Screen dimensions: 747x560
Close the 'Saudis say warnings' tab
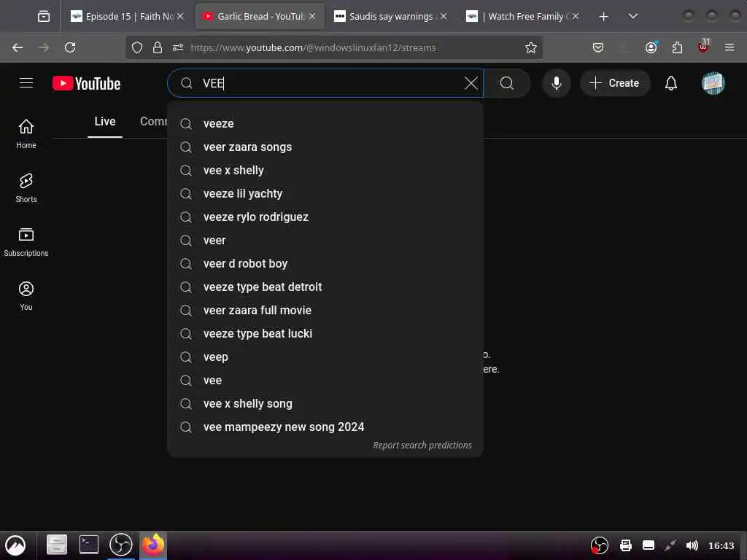coord(444,16)
